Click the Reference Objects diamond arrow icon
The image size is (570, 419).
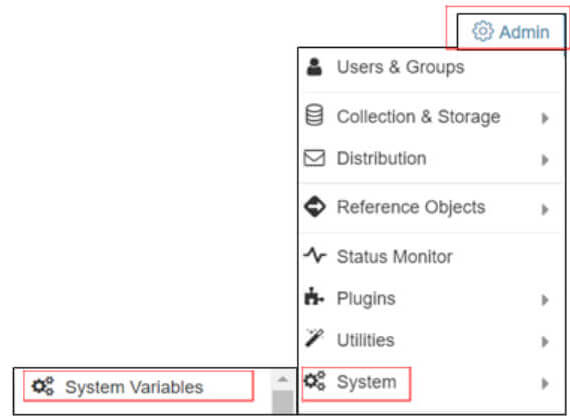coord(314,206)
